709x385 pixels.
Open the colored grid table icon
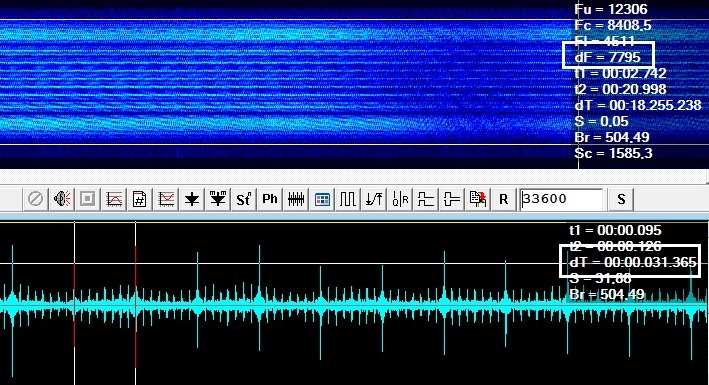[322, 199]
